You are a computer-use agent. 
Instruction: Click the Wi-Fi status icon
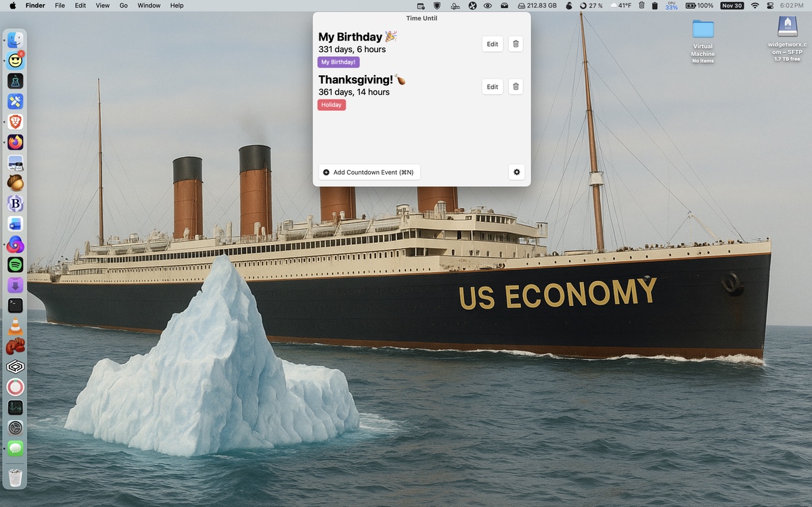(755, 5)
